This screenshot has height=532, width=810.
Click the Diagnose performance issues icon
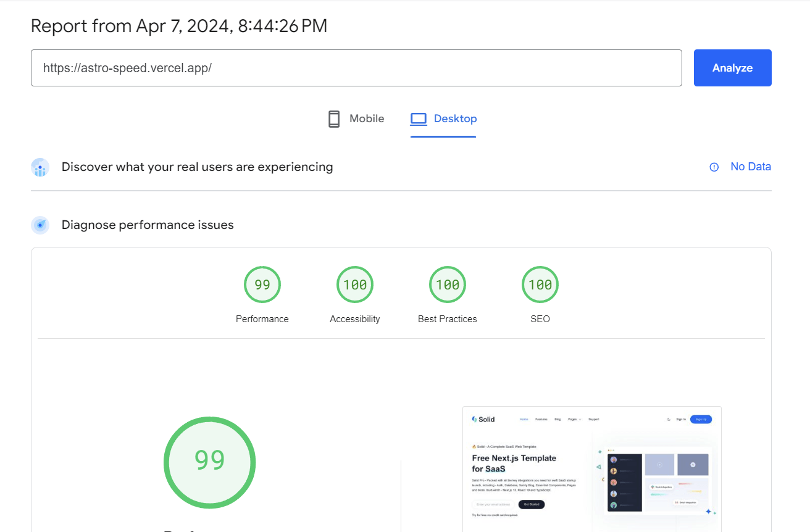[x=40, y=225]
